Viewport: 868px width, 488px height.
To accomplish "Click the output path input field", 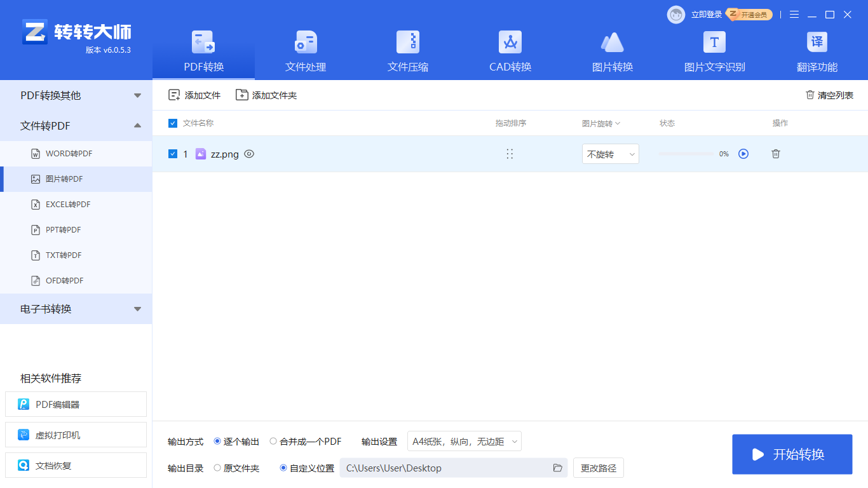I will coord(445,468).
